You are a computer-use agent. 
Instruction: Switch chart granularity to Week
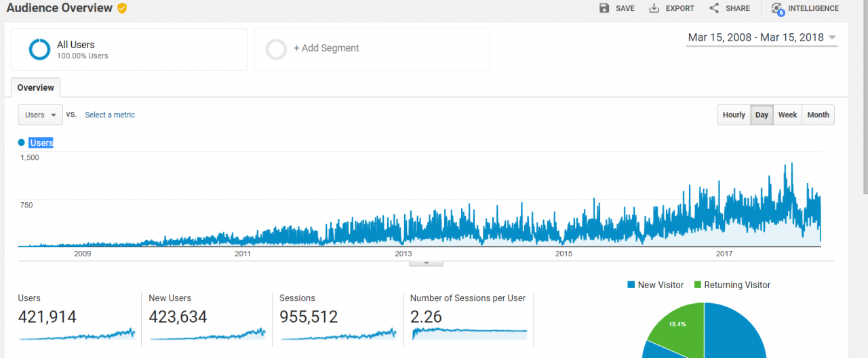click(x=787, y=115)
